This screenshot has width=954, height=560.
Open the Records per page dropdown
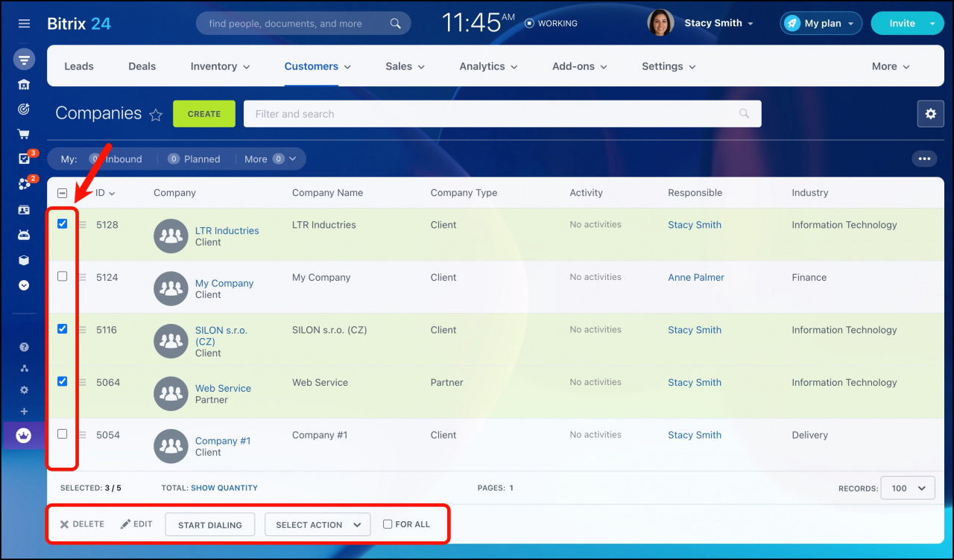point(908,489)
